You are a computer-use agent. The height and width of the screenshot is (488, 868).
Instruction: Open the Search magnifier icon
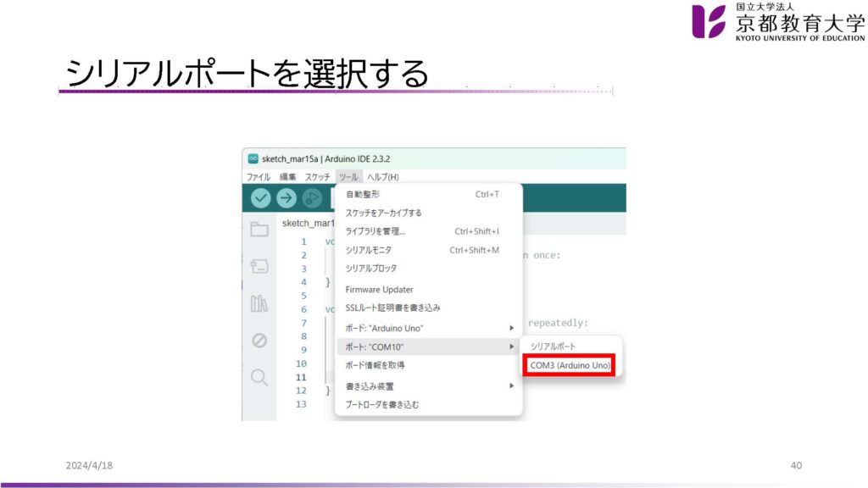(x=259, y=377)
